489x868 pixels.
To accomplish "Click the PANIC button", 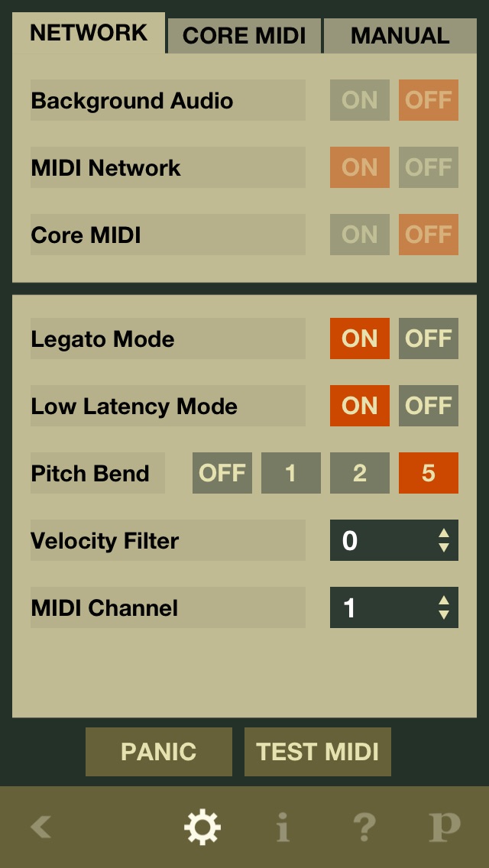I will click(x=159, y=752).
